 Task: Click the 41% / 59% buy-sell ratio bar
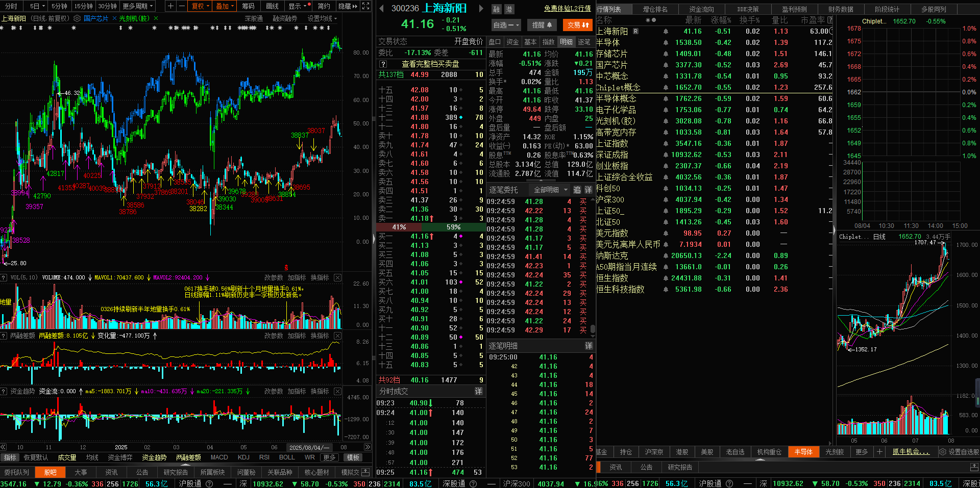(x=431, y=227)
